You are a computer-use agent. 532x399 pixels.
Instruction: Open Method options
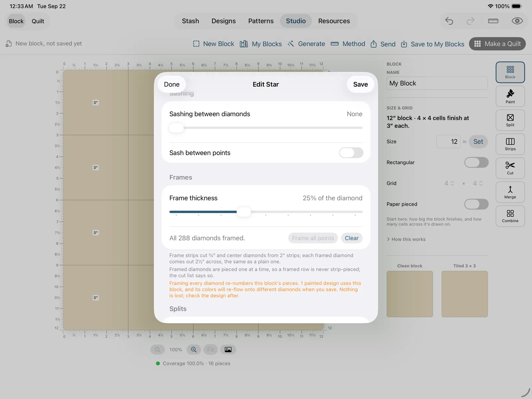348,44
